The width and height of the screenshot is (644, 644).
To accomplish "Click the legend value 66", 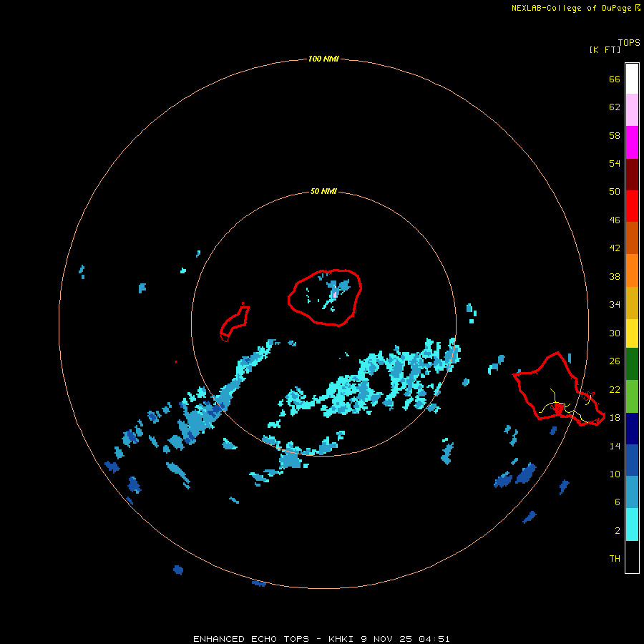I will coord(615,79).
